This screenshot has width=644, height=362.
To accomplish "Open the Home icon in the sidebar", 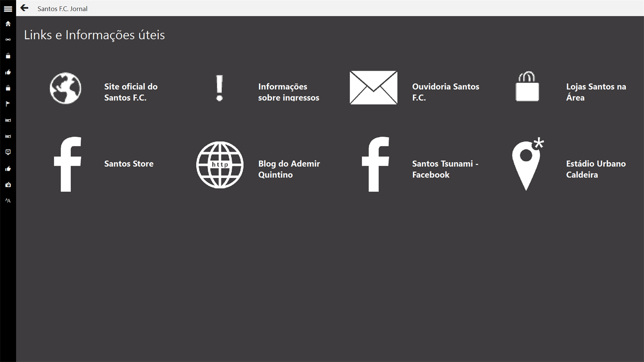I will click(x=8, y=24).
